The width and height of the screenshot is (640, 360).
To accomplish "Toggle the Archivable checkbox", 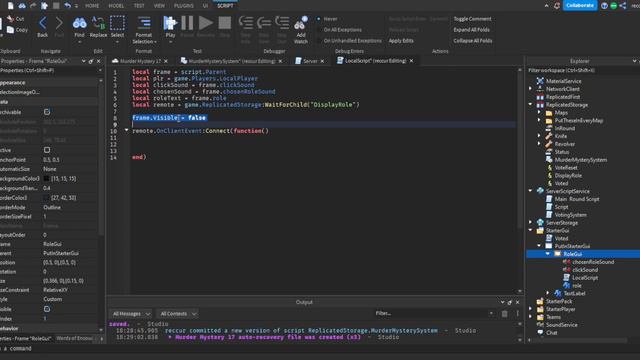I will 47,112.
